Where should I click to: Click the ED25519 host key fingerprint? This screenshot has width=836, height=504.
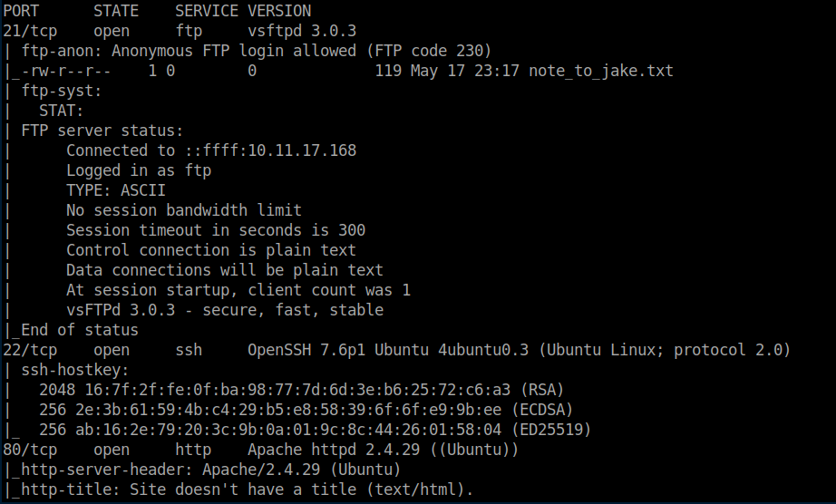pyautogui.click(x=288, y=430)
